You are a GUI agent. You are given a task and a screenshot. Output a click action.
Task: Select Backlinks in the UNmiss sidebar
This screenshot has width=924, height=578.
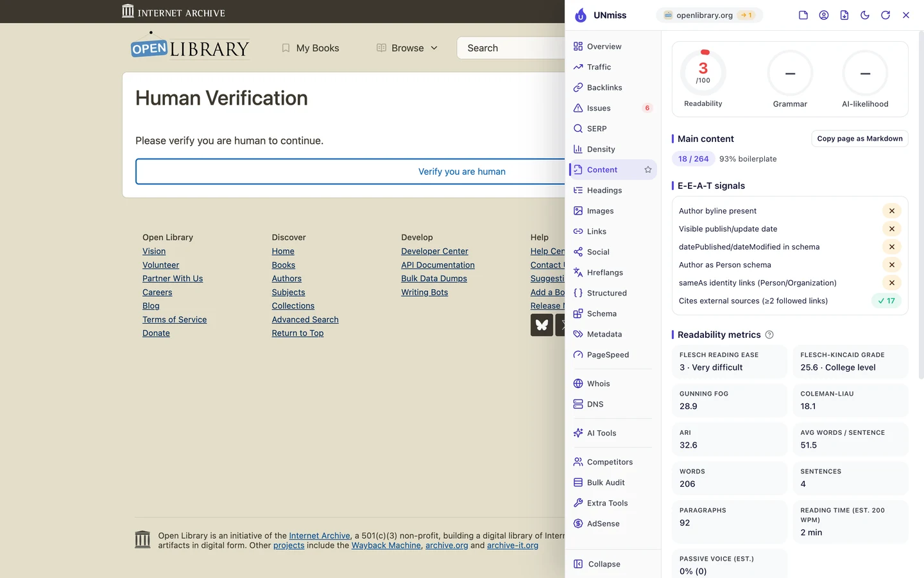tap(613, 87)
